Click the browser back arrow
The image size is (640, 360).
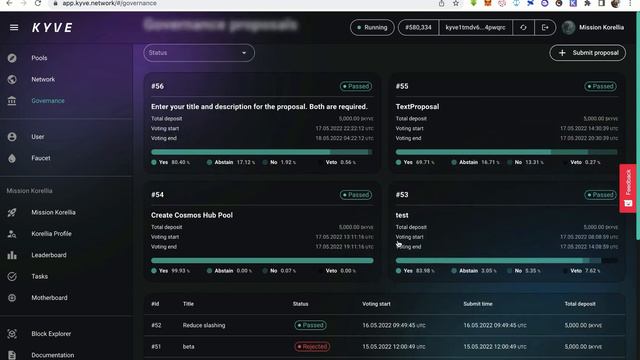pyautogui.click(x=9, y=3)
